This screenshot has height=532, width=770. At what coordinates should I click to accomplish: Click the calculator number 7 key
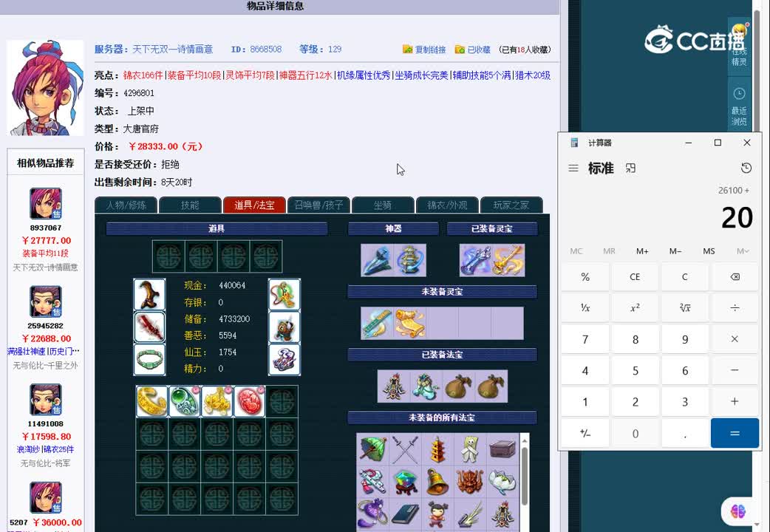click(585, 339)
